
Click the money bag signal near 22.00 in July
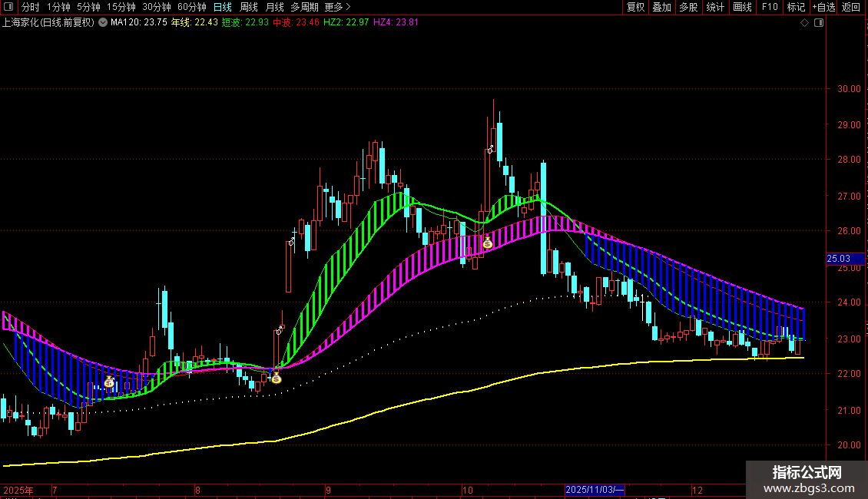click(x=109, y=382)
